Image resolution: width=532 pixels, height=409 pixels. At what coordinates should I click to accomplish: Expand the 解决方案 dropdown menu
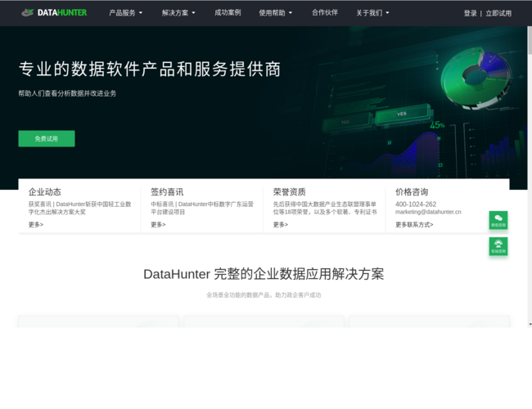pos(178,13)
